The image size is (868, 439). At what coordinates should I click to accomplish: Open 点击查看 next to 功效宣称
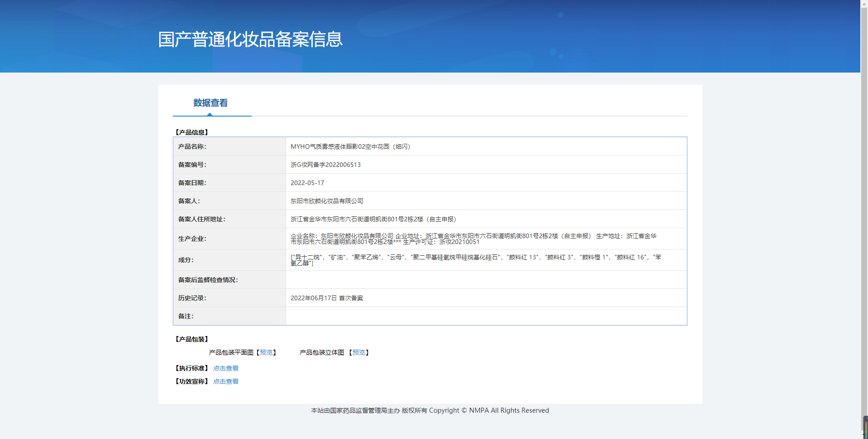(x=226, y=381)
